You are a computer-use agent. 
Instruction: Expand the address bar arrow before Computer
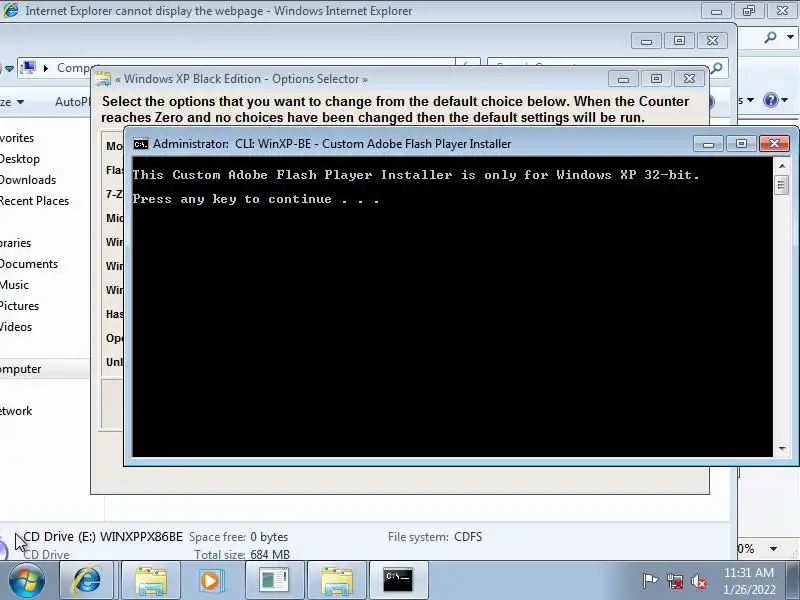(x=46, y=68)
